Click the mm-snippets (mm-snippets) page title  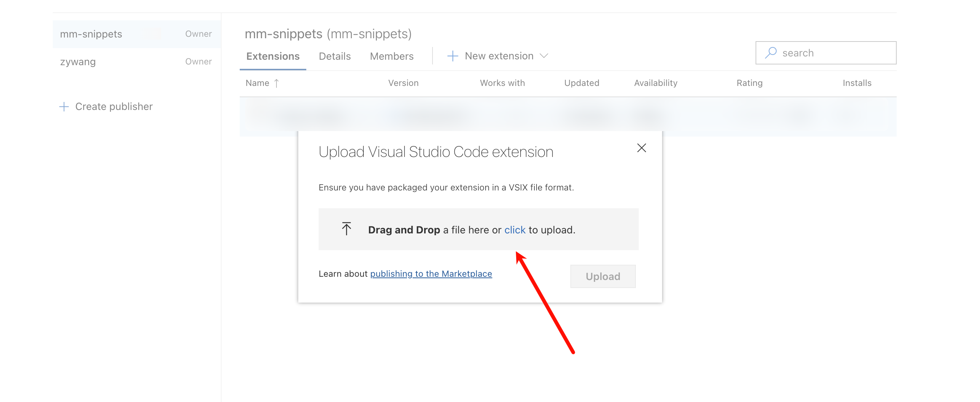point(328,34)
